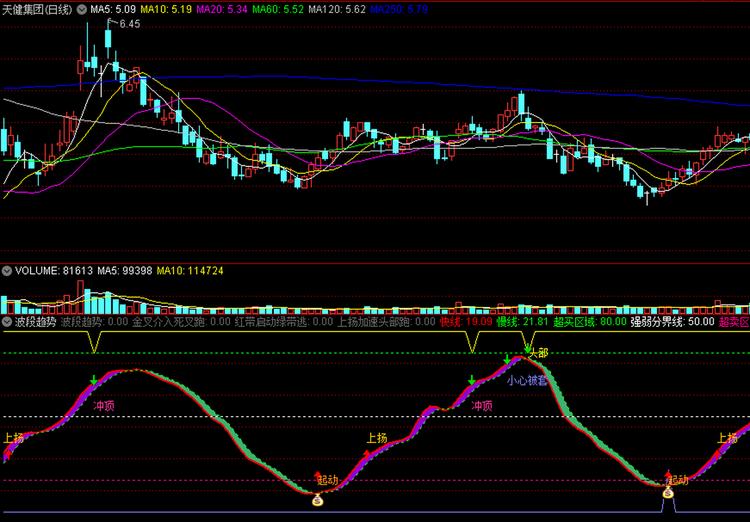Click the 强弱分界线: 50.00 label
The image size is (750, 522).
(672, 322)
